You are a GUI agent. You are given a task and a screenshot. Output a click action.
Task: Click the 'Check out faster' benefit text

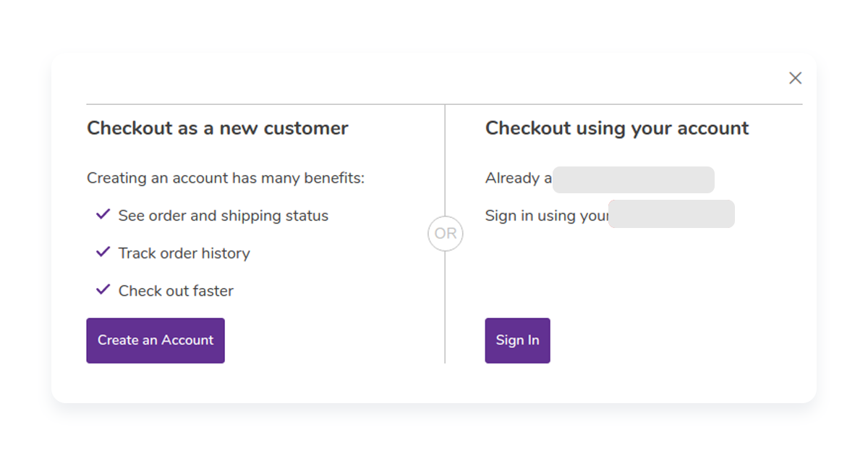point(176,291)
